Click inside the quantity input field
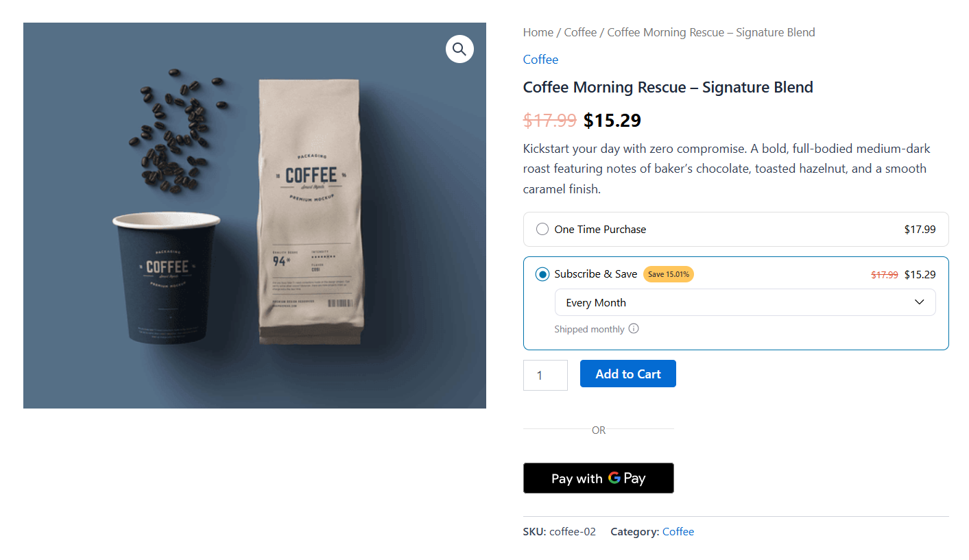The width and height of the screenshot is (969, 560). pos(545,375)
